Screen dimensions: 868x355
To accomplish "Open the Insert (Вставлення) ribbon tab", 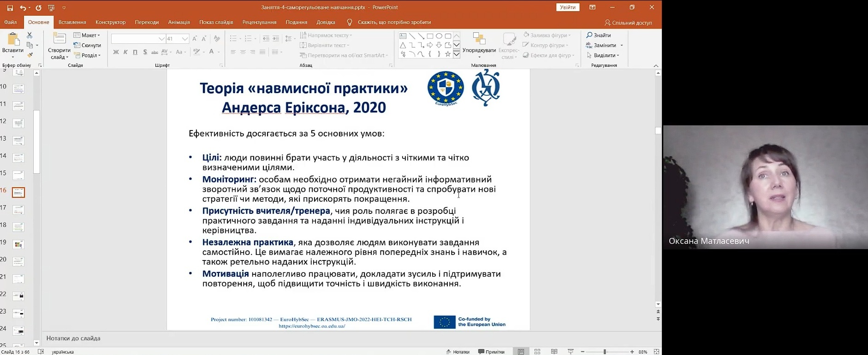I will pos(72,22).
